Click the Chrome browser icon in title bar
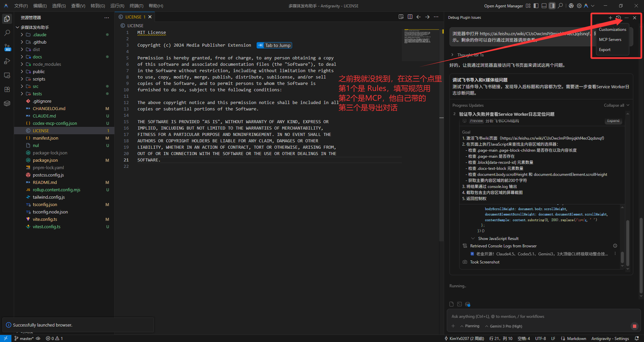Screen dimensions: 644x342 [571, 6]
